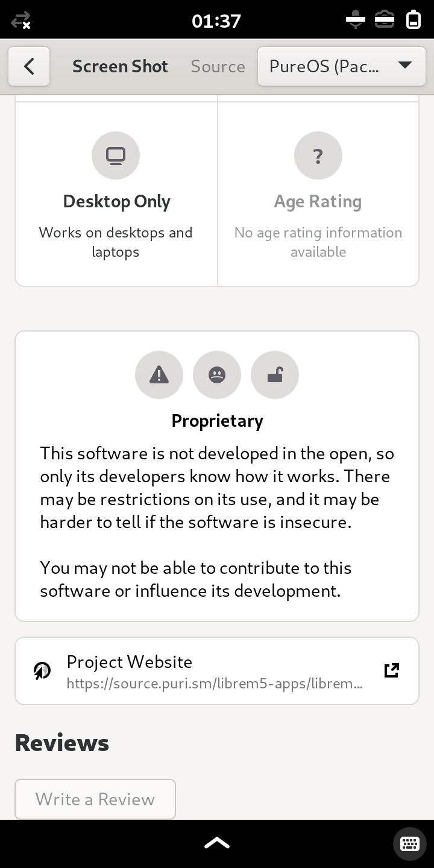
Task: Open the Desktop Only compatibility tile
Action: pos(116,194)
